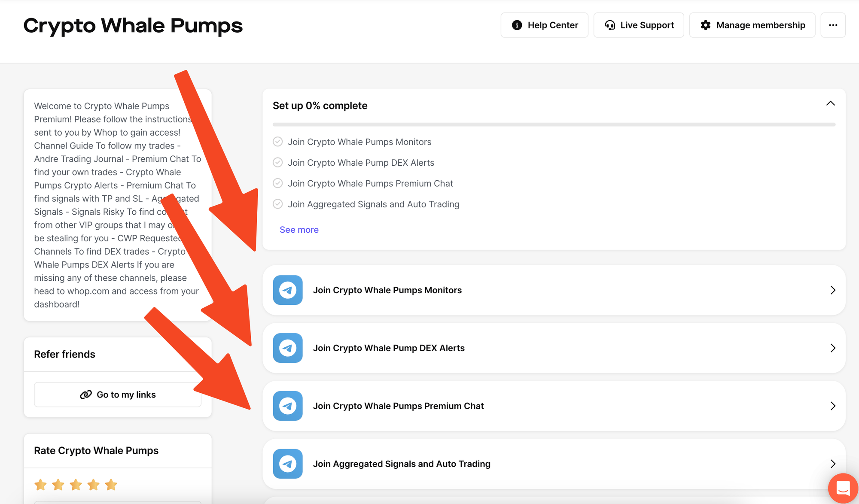Rate five stars for Crypto Whale Pumps
The image size is (859, 504).
pos(111,485)
